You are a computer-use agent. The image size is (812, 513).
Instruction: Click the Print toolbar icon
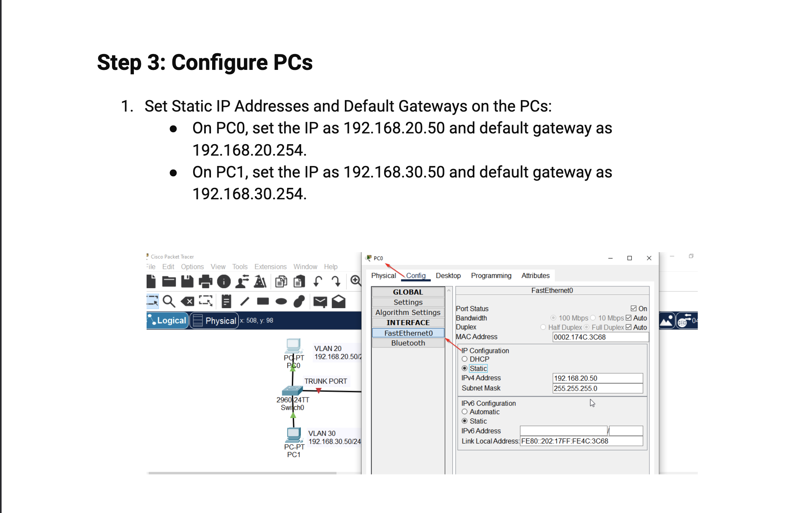pos(205,282)
